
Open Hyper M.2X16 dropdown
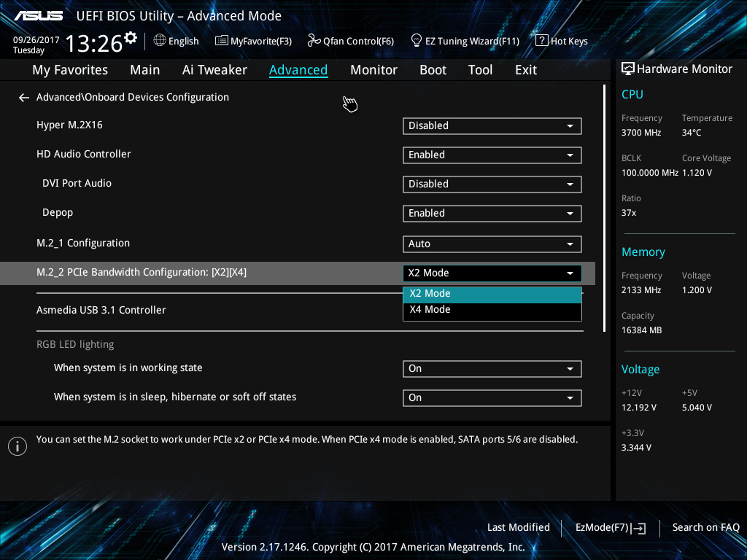pyautogui.click(x=492, y=126)
